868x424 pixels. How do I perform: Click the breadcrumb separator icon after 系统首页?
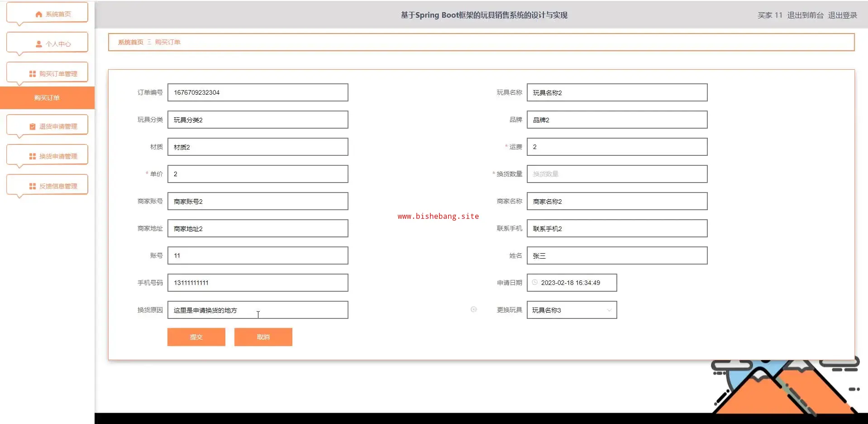coord(149,42)
